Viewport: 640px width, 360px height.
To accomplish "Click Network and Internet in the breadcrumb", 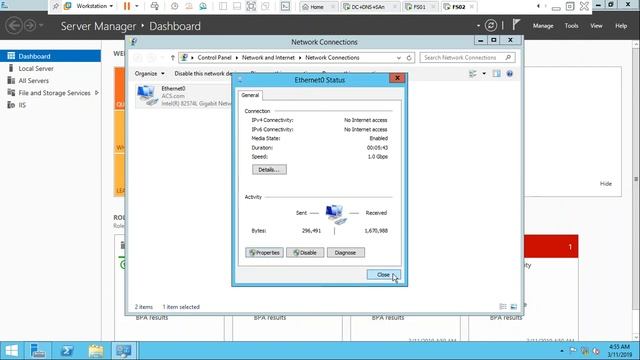I will (x=268, y=58).
